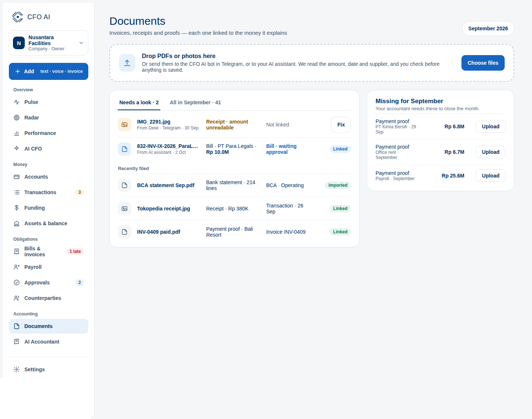
Task: Click the AI Accountant icon
Action: (17, 342)
